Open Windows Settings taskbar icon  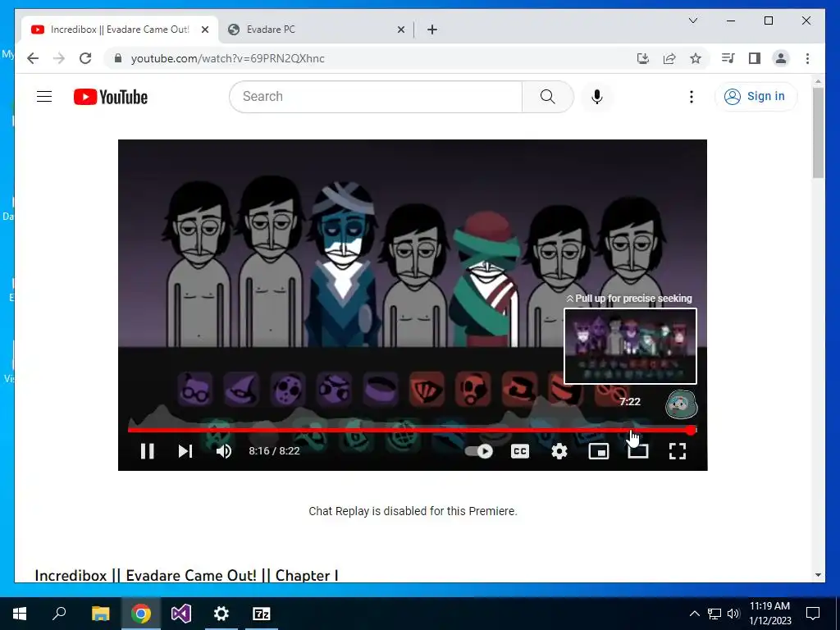pyautogui.click(x=221, y=614)
